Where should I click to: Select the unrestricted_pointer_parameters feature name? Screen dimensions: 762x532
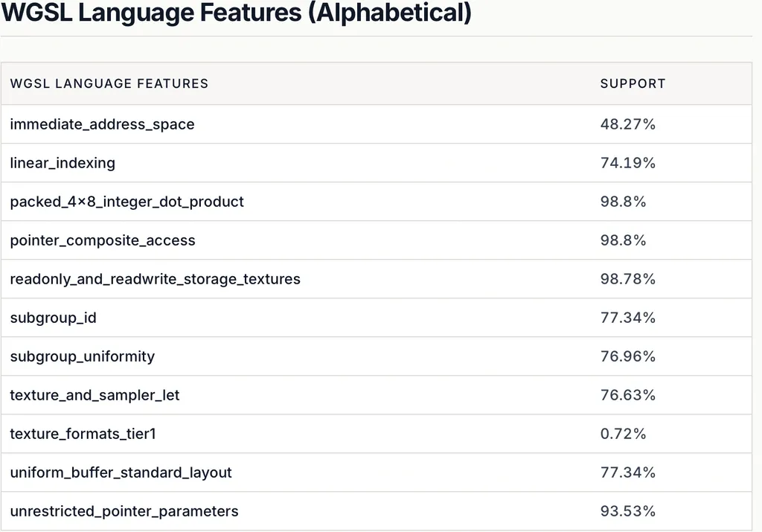click(124, 512)
